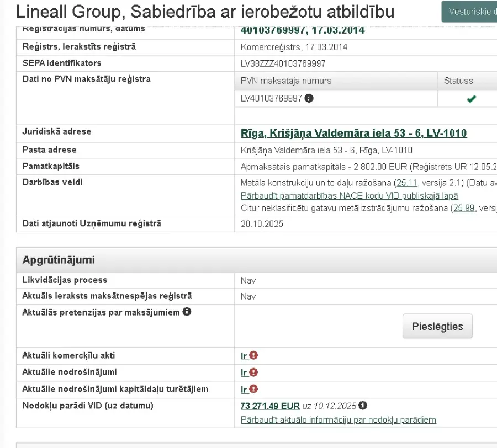Click info icon next to tax debt date
The width and height of the screenshot is (497, 448).
[363, 406]
